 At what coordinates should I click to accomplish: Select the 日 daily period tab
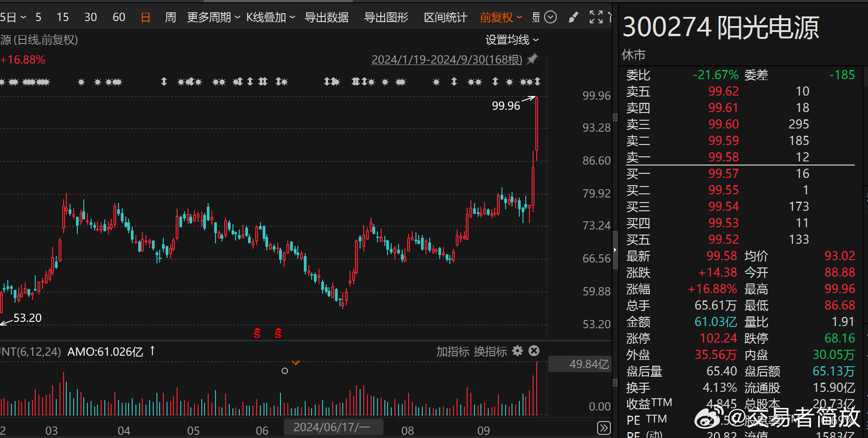[x=146, y=17]
